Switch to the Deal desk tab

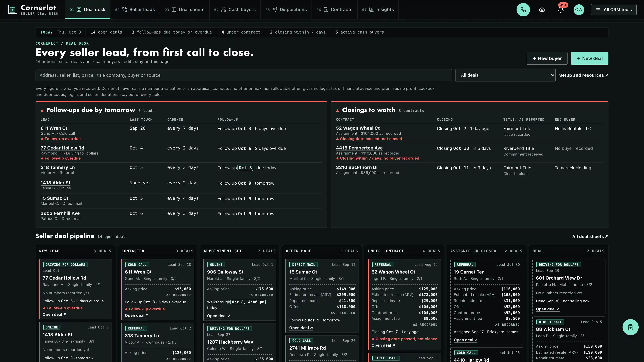(88, 10)
